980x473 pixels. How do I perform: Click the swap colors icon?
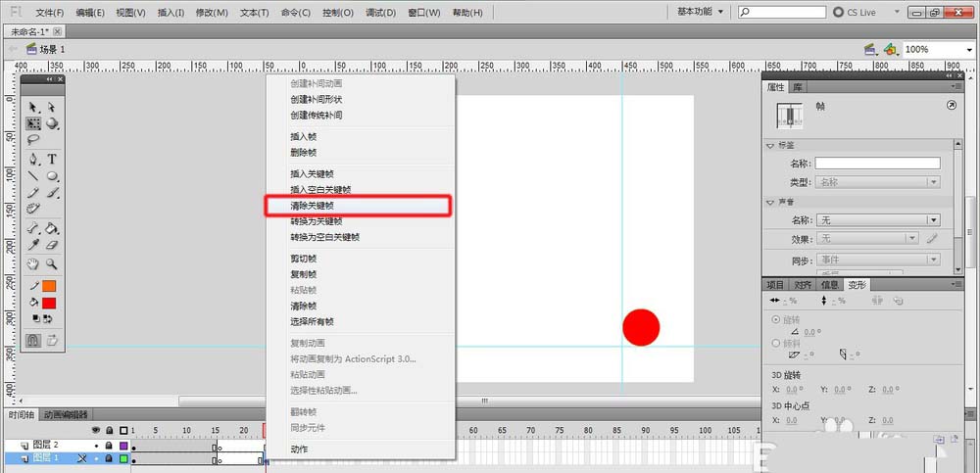48,318
